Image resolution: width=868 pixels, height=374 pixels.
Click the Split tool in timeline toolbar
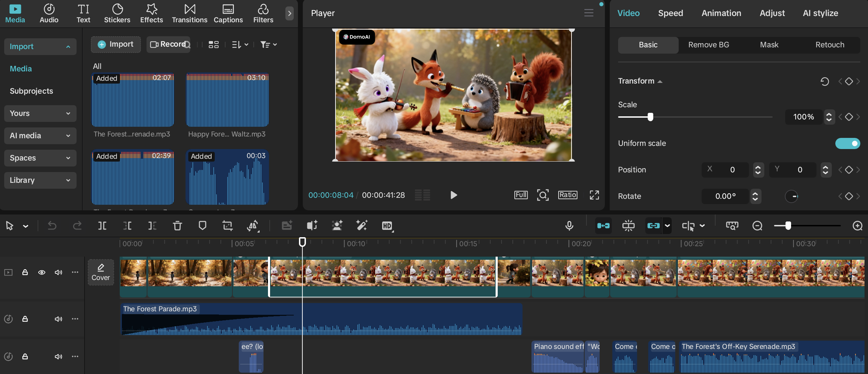click(102, 226)
